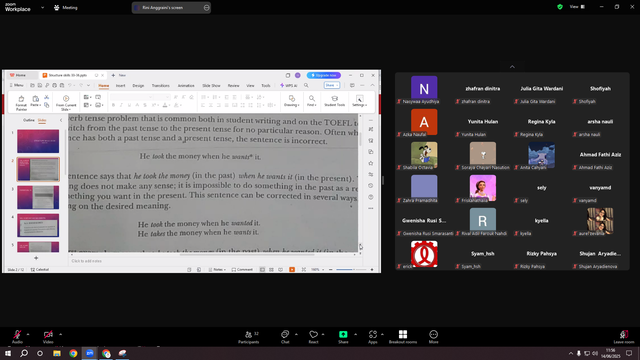The height and width of the screenshot is (360, 640).
Task: Switch slide panel to Outline view
Action: pos(29,120)
